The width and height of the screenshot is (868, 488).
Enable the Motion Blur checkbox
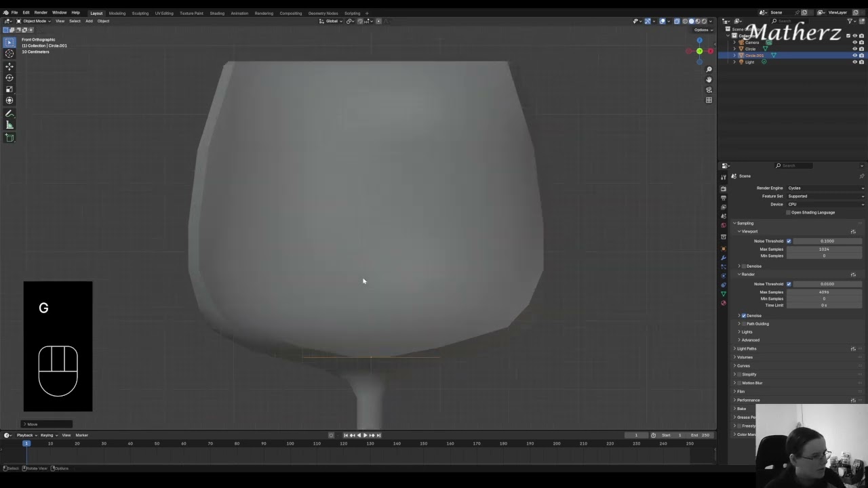coord(739,383)
